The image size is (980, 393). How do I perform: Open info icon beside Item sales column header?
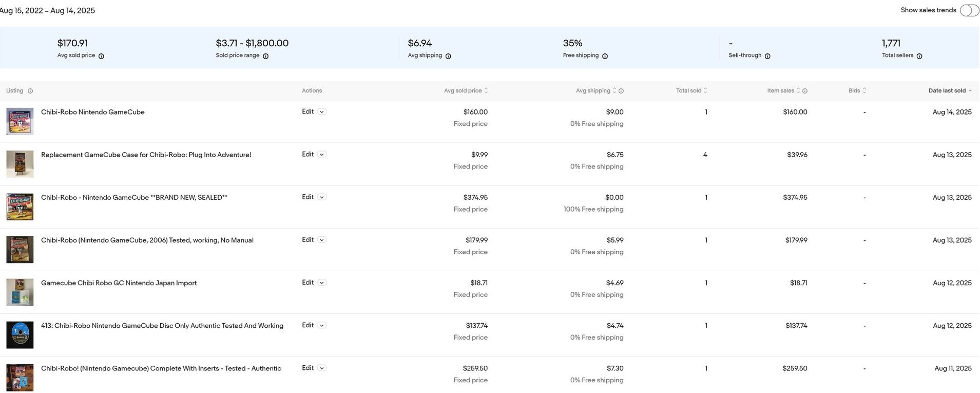(805, 91)
